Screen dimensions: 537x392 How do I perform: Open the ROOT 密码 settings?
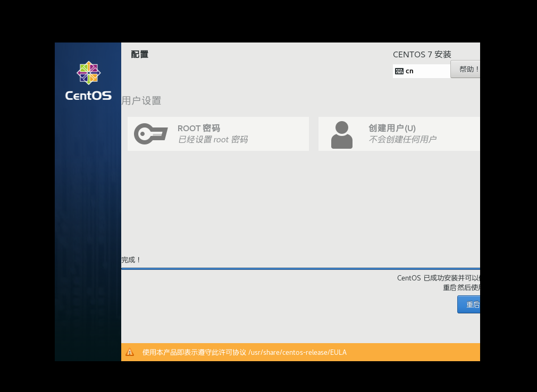click(218, 134)
